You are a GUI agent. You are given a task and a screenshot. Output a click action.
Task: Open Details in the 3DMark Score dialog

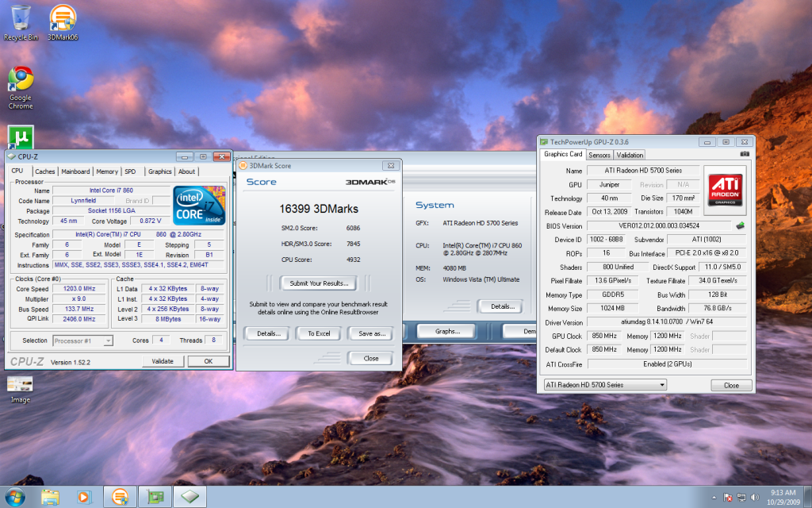[269, 333]
